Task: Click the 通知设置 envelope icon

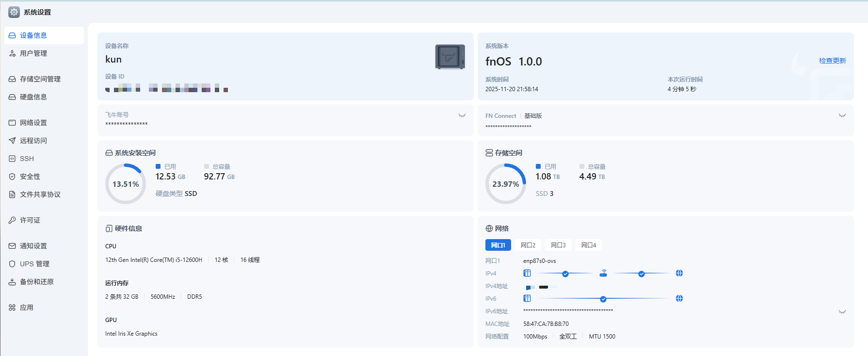Action: [12, 246]
